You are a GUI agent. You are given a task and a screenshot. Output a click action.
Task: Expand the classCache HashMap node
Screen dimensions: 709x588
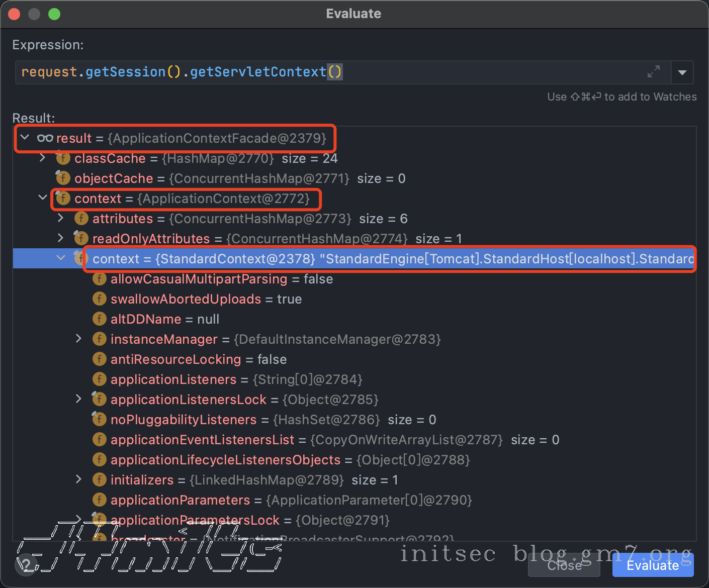[x=43, y=158]
